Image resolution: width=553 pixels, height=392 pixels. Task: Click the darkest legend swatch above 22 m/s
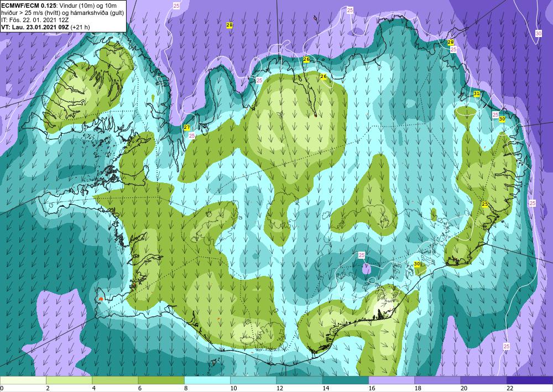tap(530, 380)
